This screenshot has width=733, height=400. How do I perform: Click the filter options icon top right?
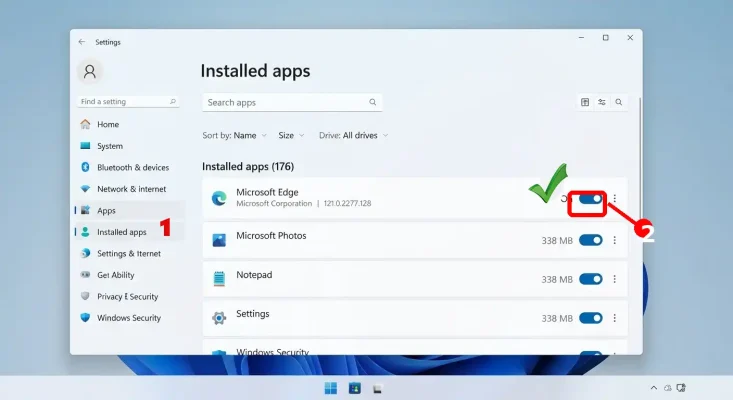point(602,102)
